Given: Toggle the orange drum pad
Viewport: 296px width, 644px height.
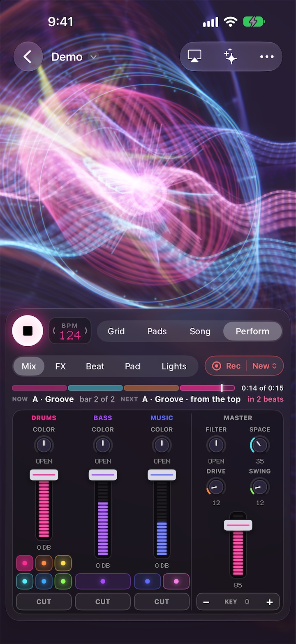Looking at the screenshot, I should point(44,563).
